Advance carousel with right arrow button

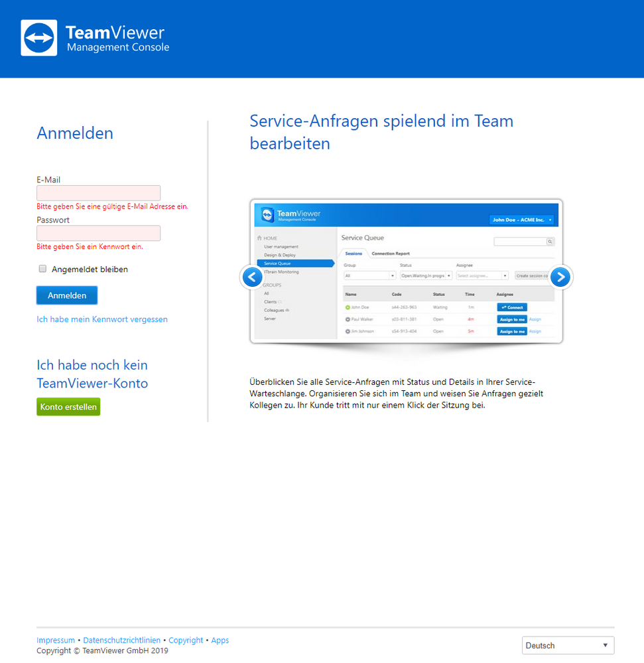coord(560,277)
